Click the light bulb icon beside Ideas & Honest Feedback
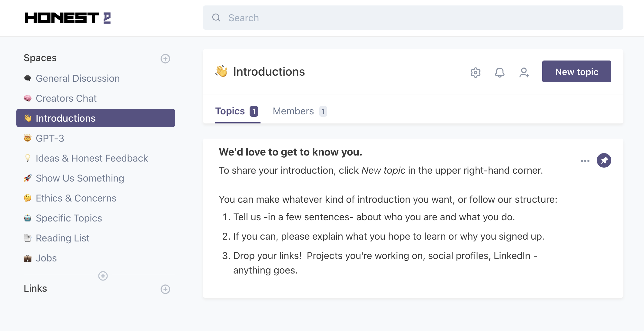Image resolution: width=644 pixels, height=331 pixels. (28, 158)
